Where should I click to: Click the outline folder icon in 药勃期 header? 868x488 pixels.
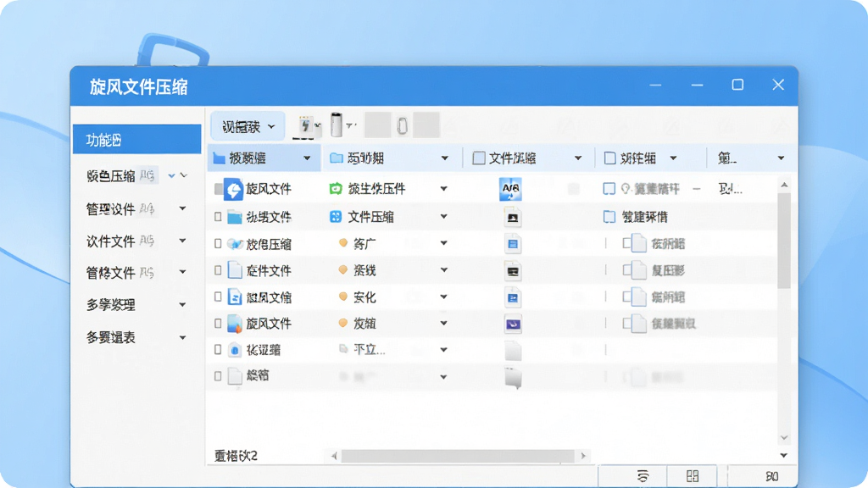pyautogui.click(x=336, y=158)
